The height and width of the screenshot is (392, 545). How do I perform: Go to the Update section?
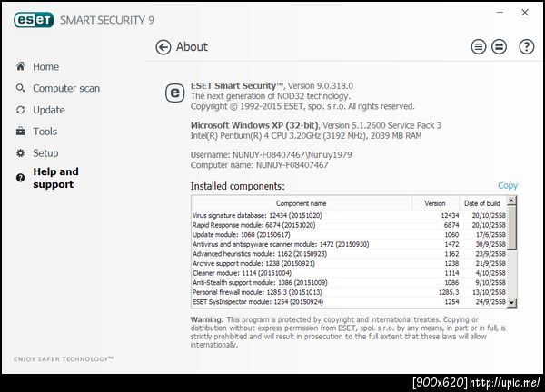(49, 110)
